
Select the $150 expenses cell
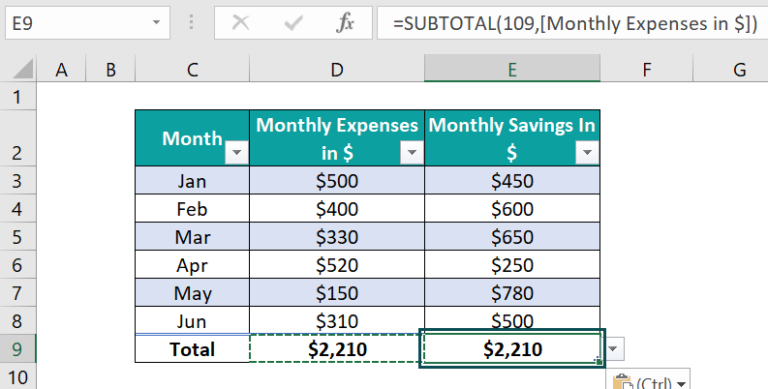(337, 292)
